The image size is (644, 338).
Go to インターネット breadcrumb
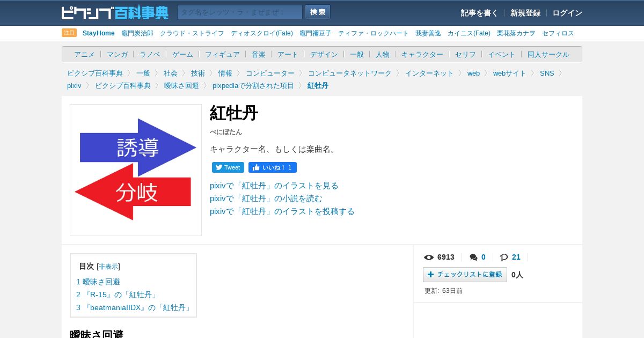(429, 74)
